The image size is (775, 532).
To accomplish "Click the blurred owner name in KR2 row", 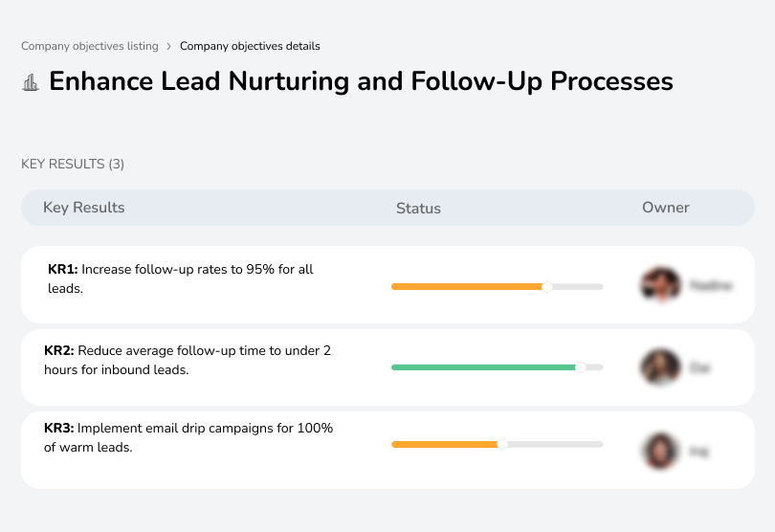I will click(699, 367).
